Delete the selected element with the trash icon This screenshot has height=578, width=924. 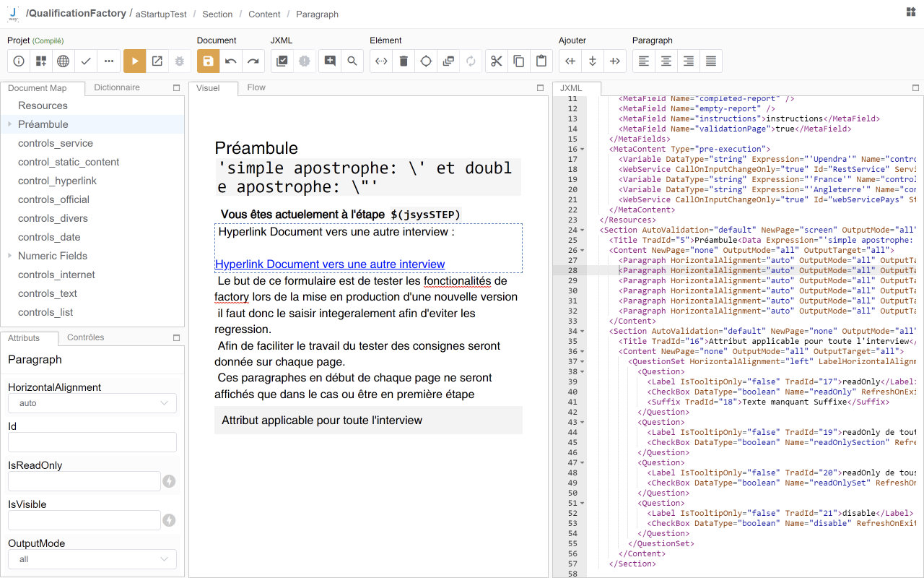point(404,61)
